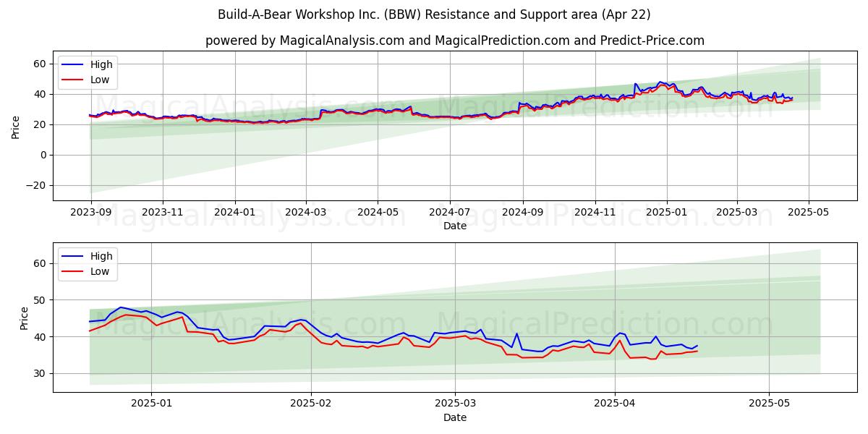Click the '60' y-axis tick on bottom chart
868x434 pixels.
pos(40,263)
